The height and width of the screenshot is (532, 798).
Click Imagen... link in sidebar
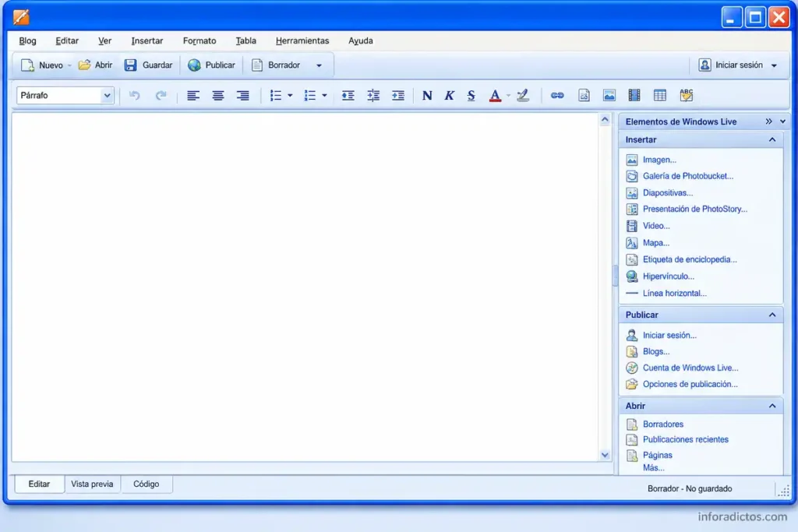[x=659, y=160]
